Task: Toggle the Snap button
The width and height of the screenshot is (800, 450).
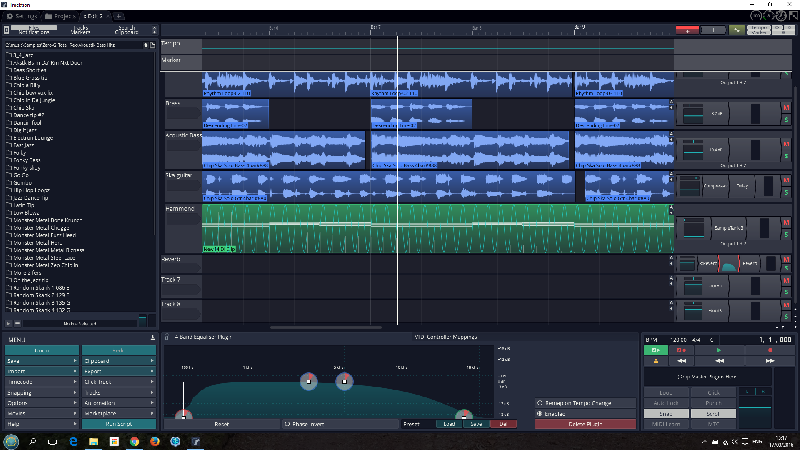Action: click(666, 414)
